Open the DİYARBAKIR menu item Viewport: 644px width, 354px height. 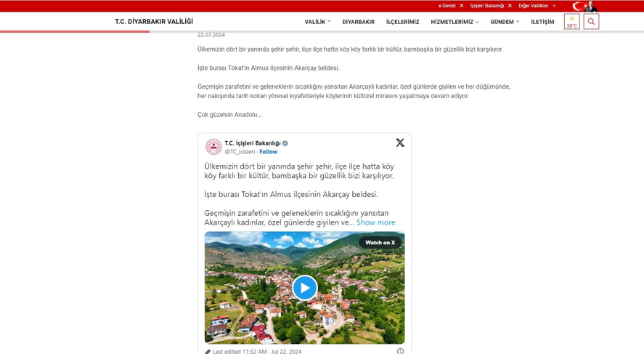coord(359,22)
